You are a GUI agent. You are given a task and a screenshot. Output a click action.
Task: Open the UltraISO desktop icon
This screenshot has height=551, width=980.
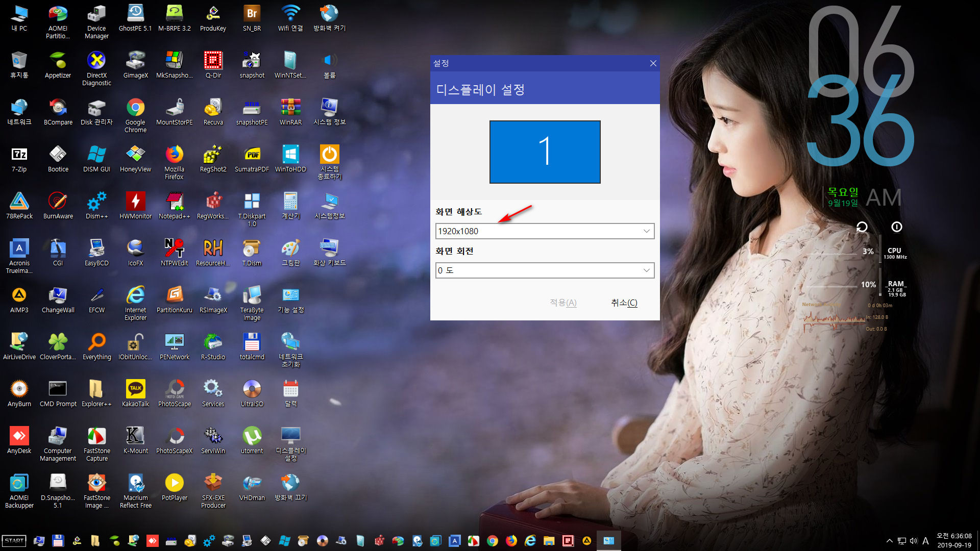tap(252, 393)
